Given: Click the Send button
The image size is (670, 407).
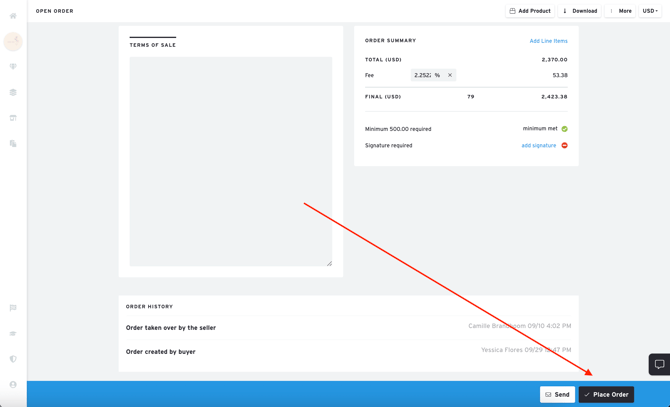Looking at the screenshot, I should pyautogui.click(x=557, y=394).
